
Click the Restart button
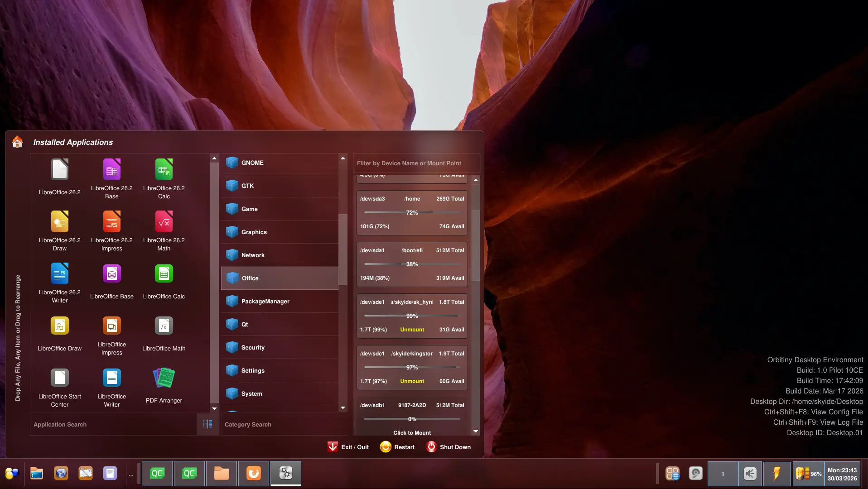397,447
